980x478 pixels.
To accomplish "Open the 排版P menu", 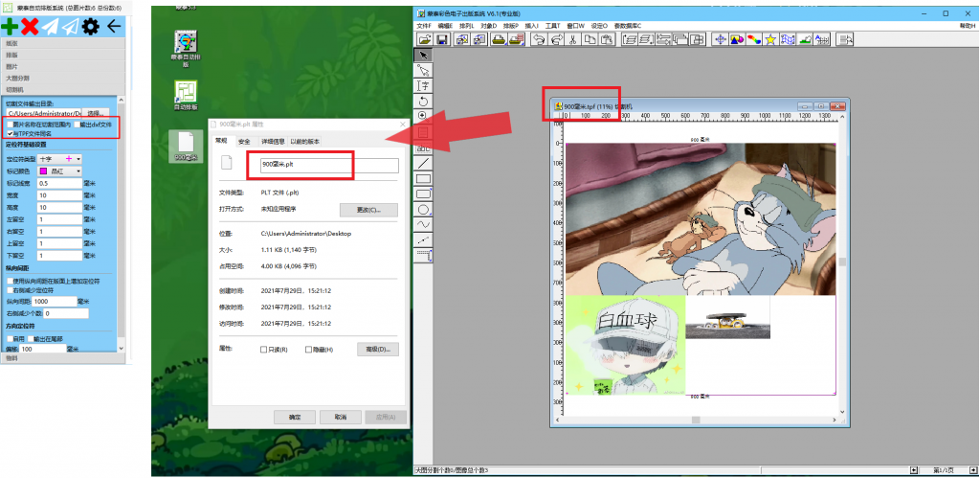I will [x=511, y=26].
